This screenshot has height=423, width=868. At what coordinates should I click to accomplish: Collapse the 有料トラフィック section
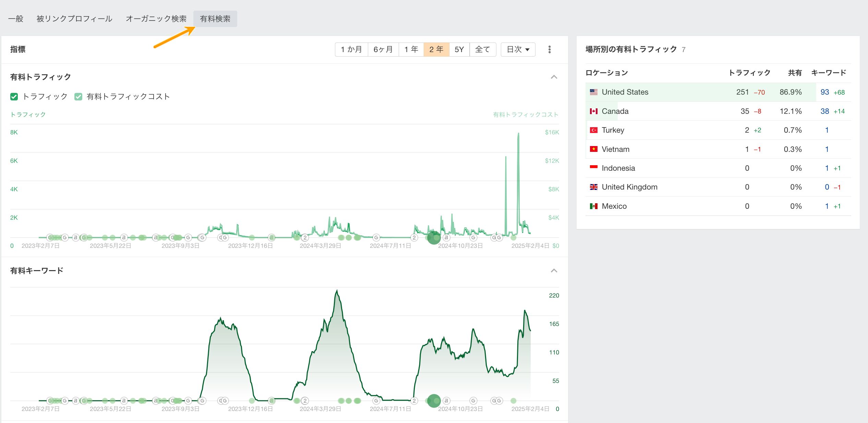[x=554, y=77]
